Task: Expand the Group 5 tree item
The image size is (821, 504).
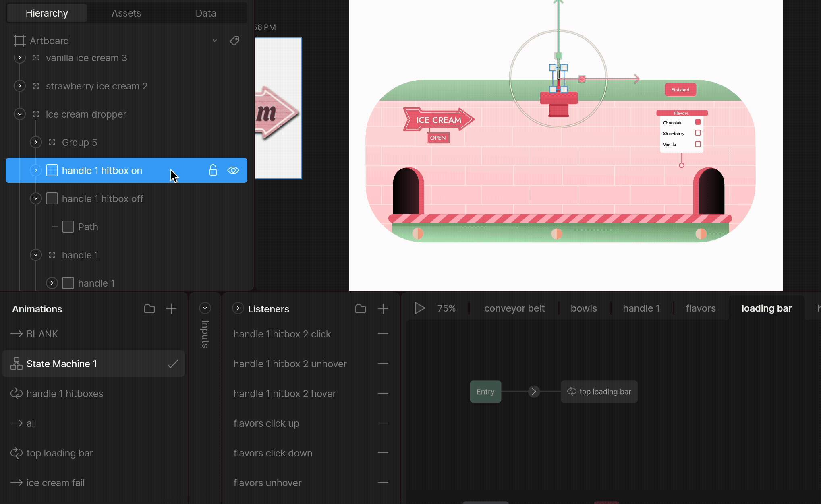Action: click(x=36, y=142)
